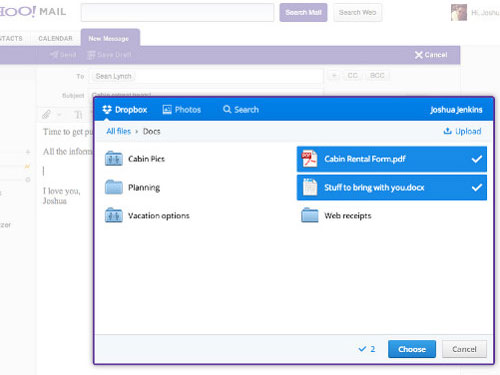This screenshot has height=375, width=500.
Task: Click the Sean Lynch recipient chip
Action: click(113, 76)
